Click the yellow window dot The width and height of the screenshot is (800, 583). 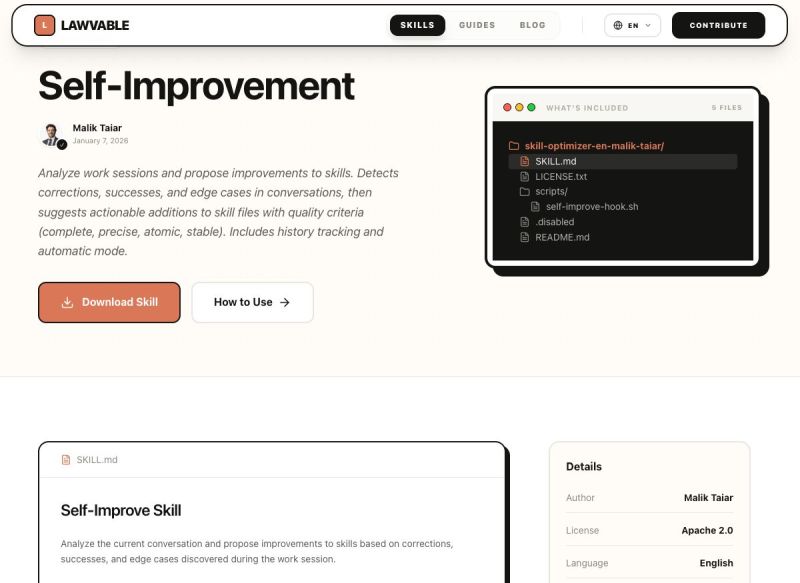(x=519, y=107)
